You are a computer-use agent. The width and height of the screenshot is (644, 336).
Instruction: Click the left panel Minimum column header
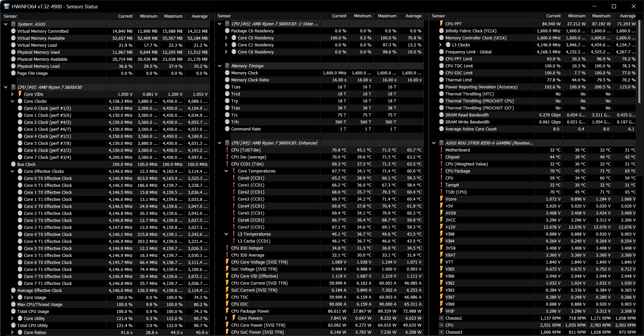click(147, 16)
